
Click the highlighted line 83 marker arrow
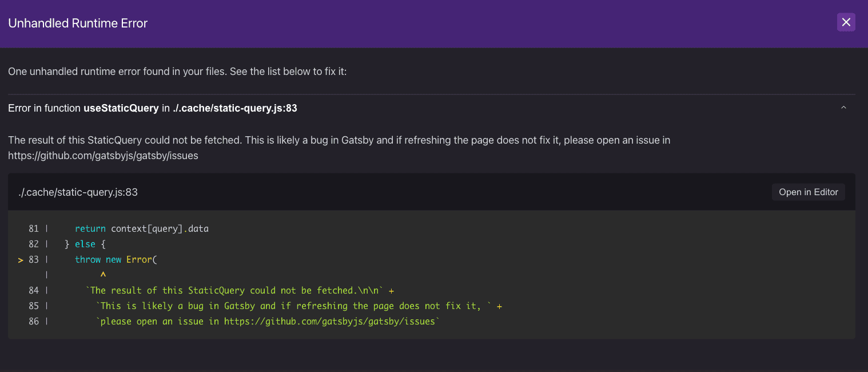click(x=21, y=259)
